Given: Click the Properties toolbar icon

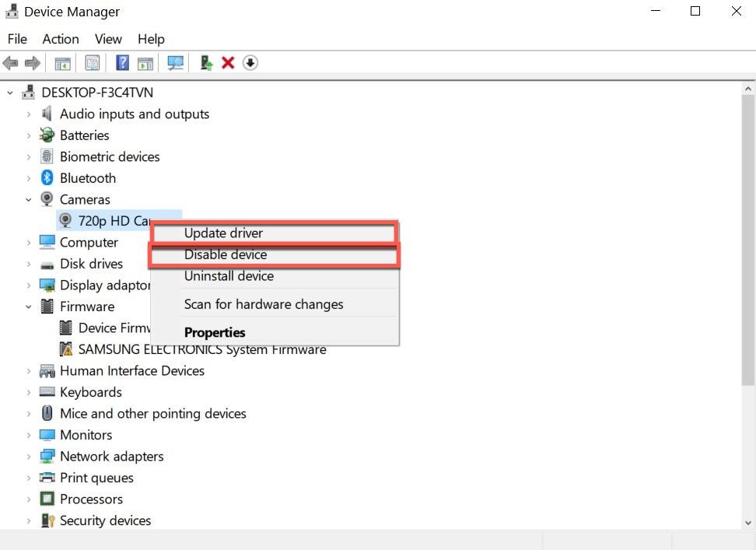Looking at the screenshot, I should (x=93, y=63).
